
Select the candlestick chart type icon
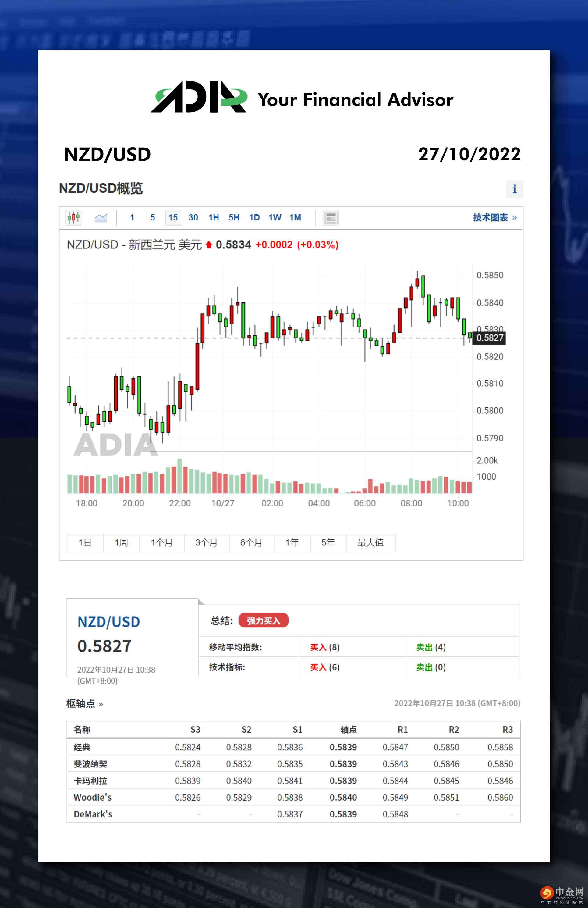[73, 218]
